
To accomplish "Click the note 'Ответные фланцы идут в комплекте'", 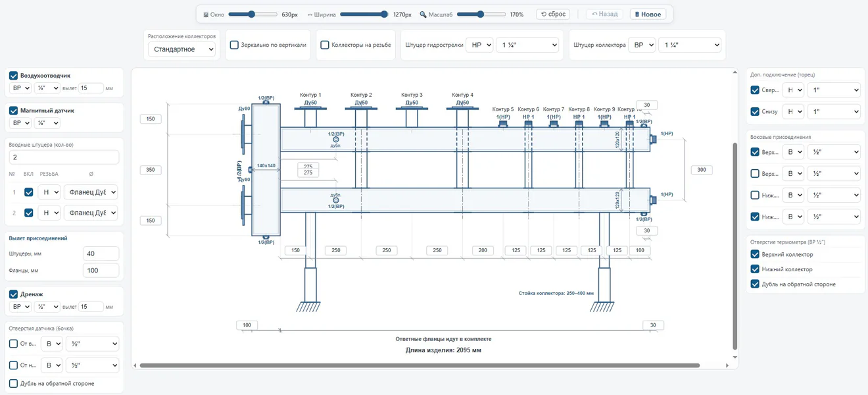I will [x=443, y=339].
